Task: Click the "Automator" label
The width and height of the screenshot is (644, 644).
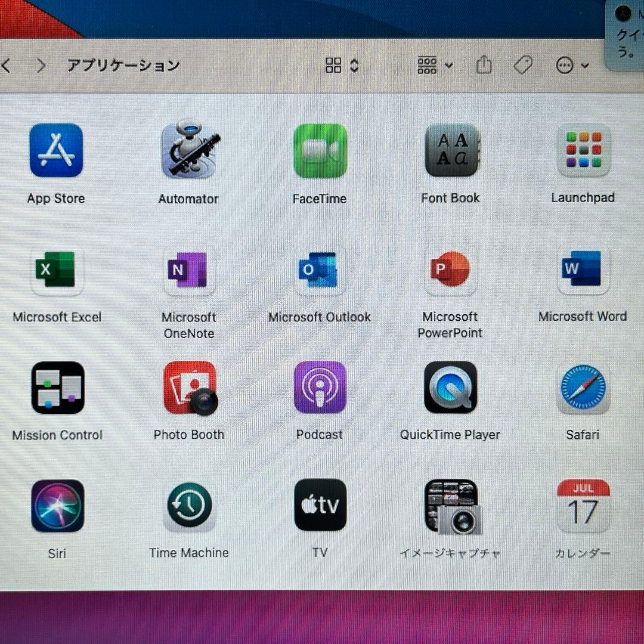Action: pyautogui.click(x=188, y=199)
